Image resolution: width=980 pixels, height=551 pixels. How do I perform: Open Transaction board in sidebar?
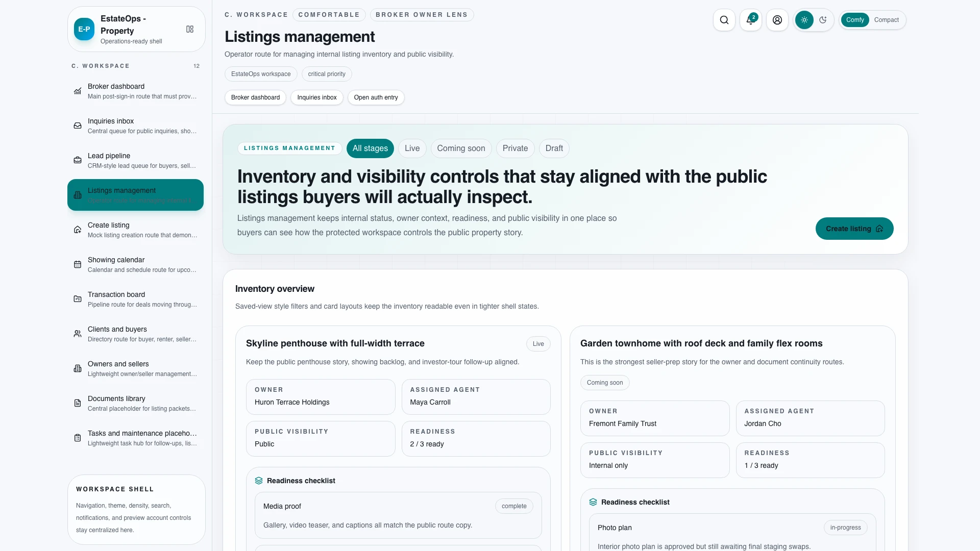[135, 299]
